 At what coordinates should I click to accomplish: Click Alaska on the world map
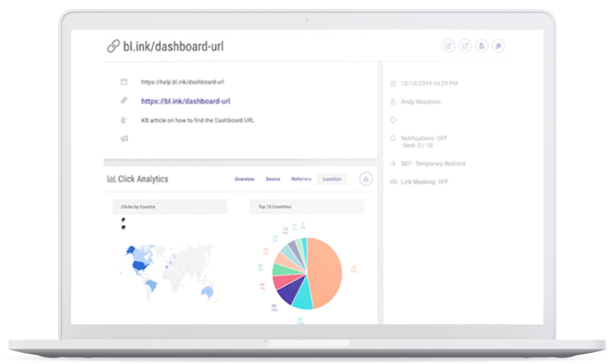(130, 249)
